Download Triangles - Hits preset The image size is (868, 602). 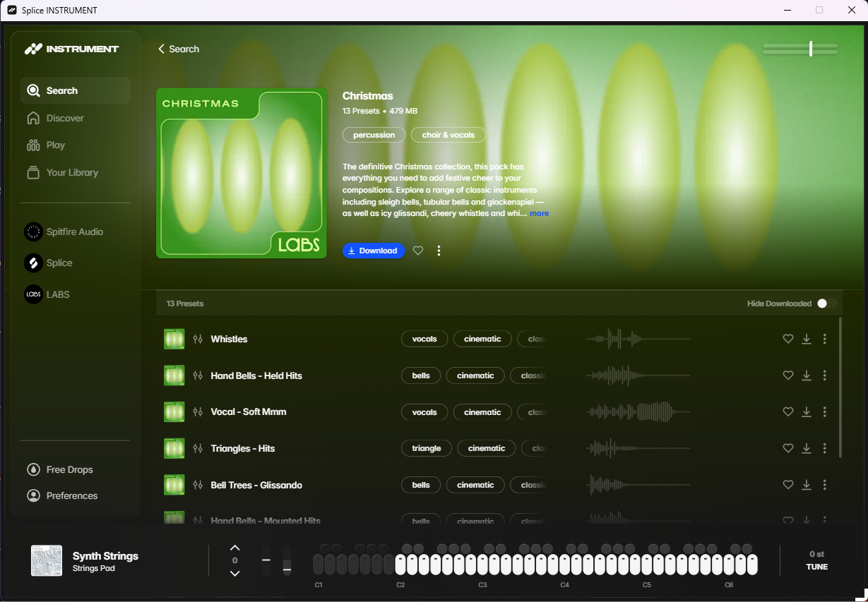(807, 448)
